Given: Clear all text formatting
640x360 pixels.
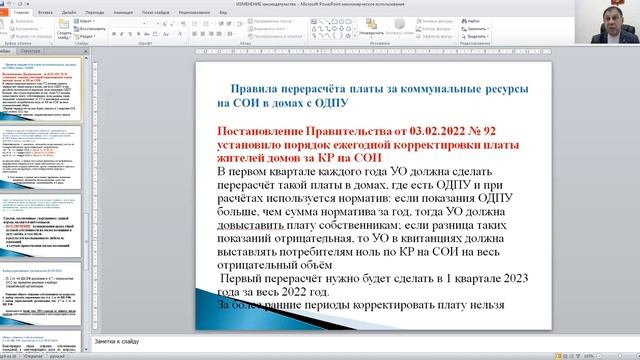Looking at the screenshot, I should (x=183, y=24).
